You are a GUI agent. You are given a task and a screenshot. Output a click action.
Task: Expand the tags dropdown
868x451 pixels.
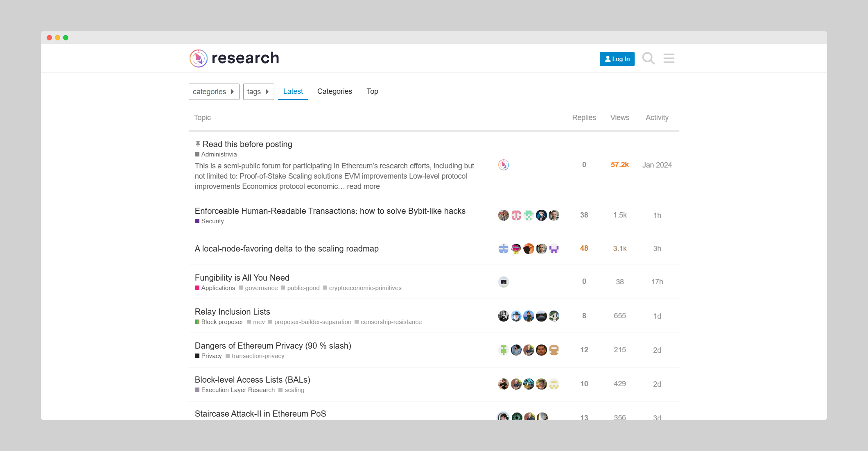tap(258, 92)
